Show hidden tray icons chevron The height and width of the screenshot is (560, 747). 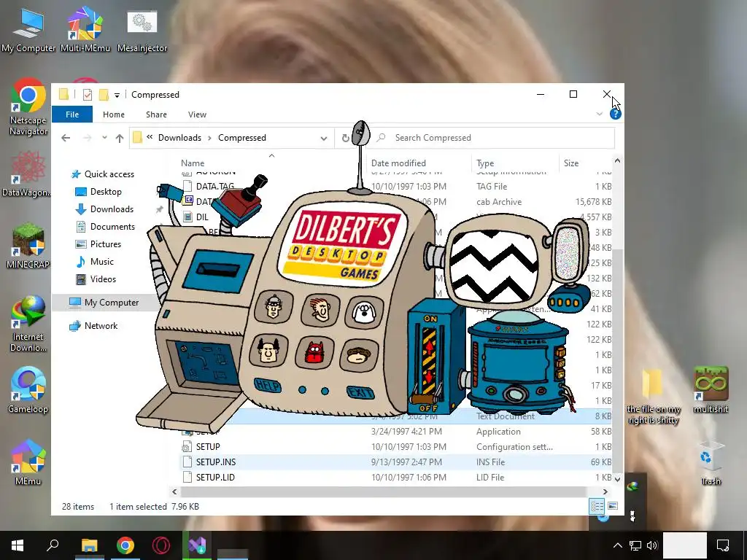[617, 545]
